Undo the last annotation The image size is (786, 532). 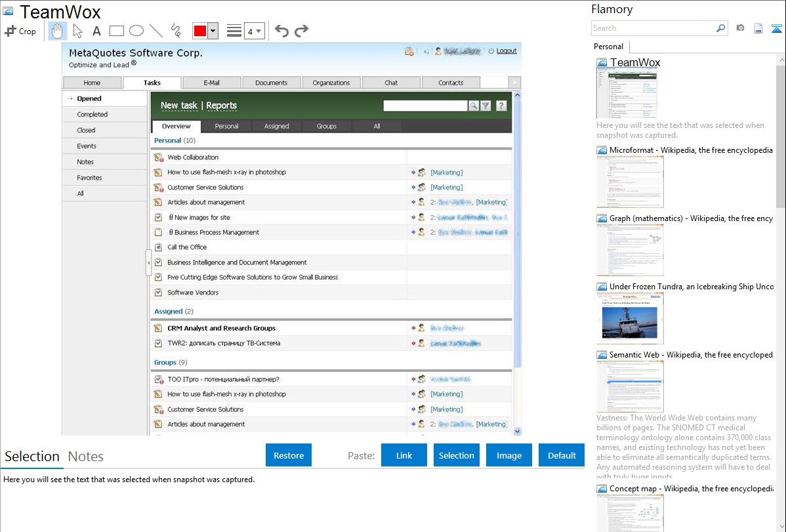point(281,31)
